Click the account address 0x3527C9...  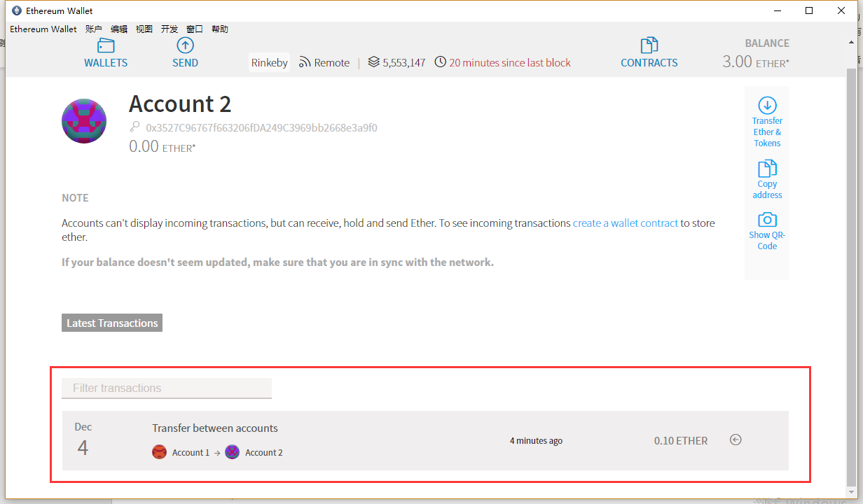(x=261, y=128)
